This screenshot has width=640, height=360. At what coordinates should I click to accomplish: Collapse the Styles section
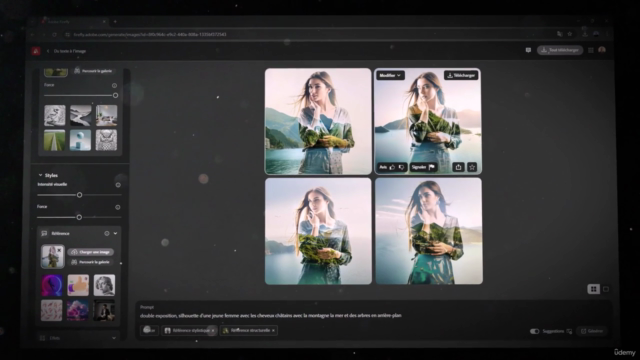click(x=40, y=175)
